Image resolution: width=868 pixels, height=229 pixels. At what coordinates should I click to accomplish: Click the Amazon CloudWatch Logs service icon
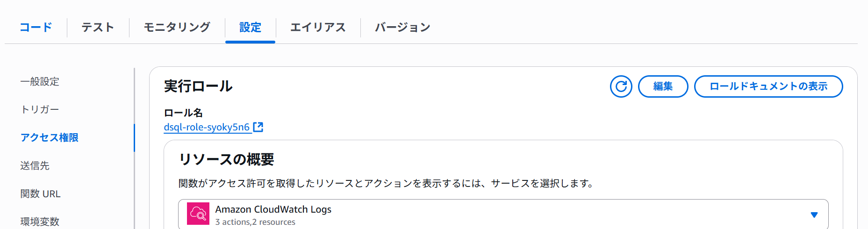click(198, 214)
